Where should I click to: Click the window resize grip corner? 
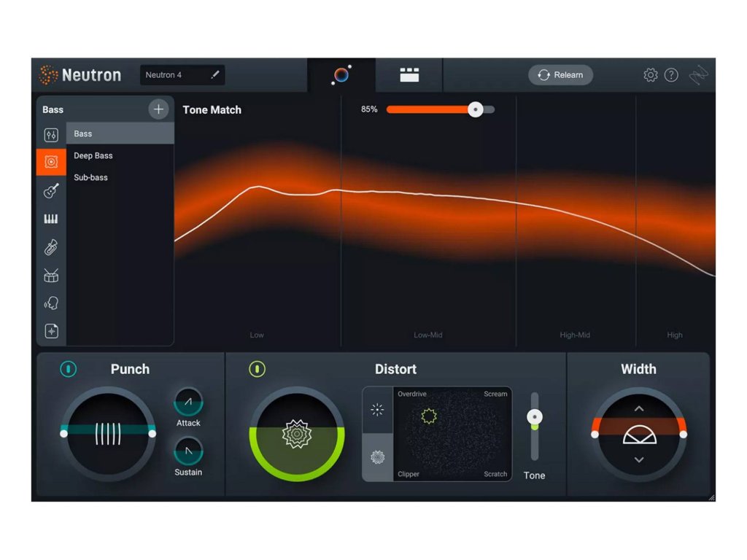[x=712, y=497]
